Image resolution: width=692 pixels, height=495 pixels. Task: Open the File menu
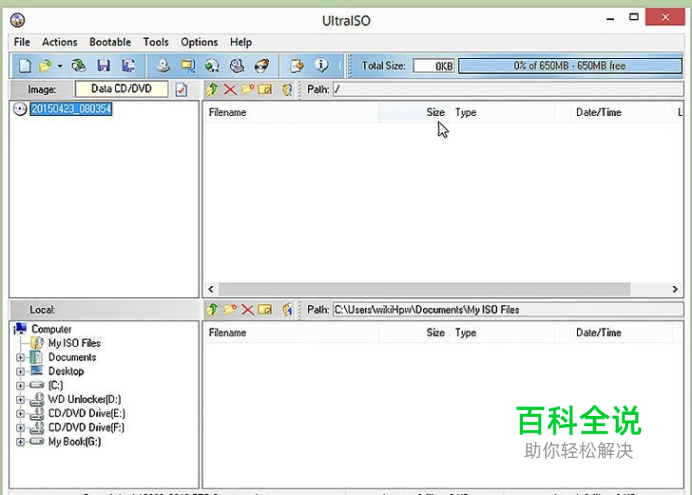[x=22, y=42]
